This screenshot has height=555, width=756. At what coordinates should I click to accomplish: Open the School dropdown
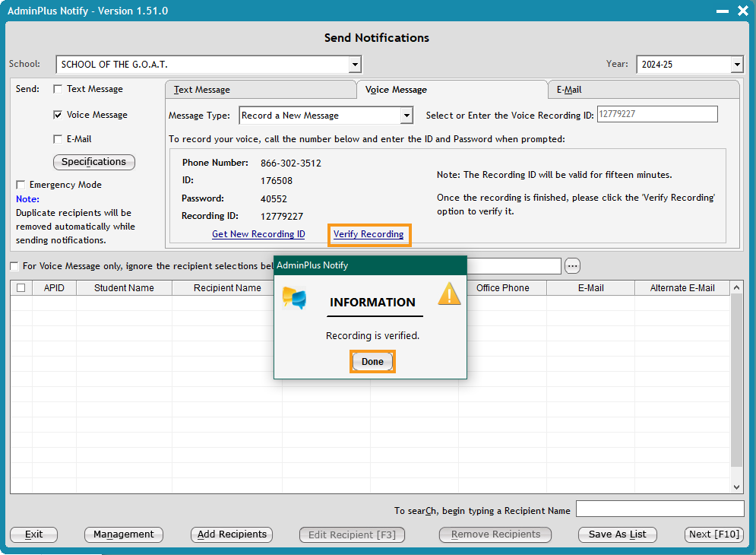[356, 64]
